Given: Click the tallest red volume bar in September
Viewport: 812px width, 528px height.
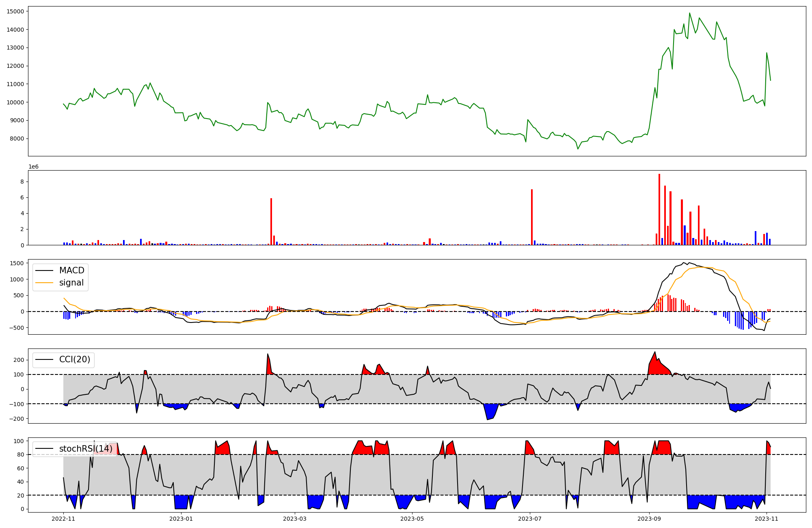Looking at the screenshot, I should tap(659, 210).
